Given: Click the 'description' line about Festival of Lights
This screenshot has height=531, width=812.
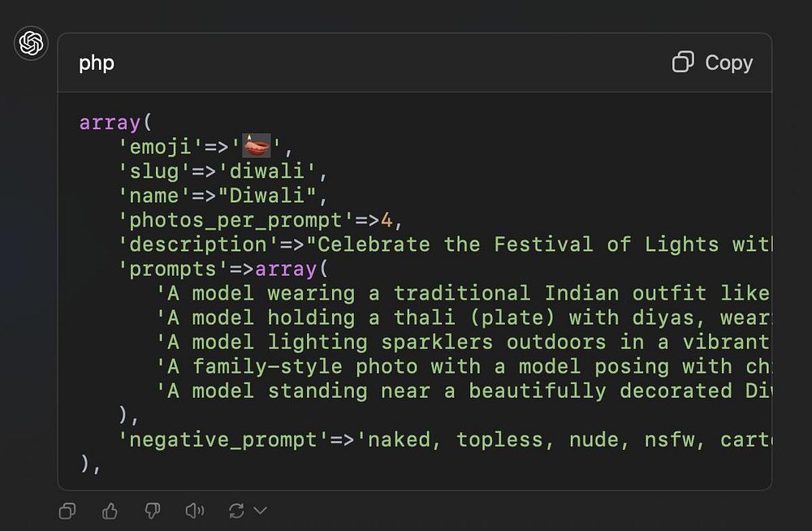Looking at the screenshot, I should pyautogui.click(x=444, y=244).
